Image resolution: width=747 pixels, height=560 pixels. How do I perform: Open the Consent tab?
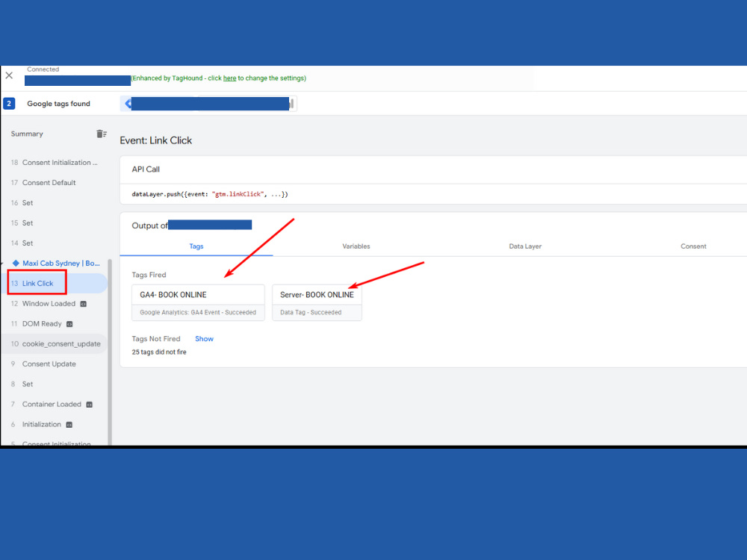[x=693, y=246]
